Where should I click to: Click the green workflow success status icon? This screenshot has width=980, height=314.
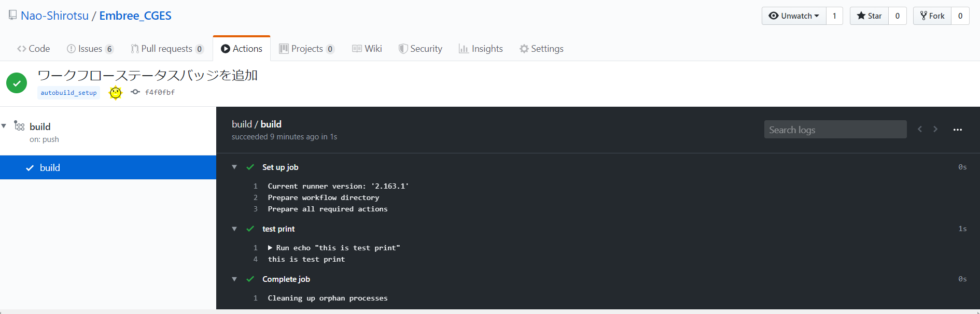17,83
